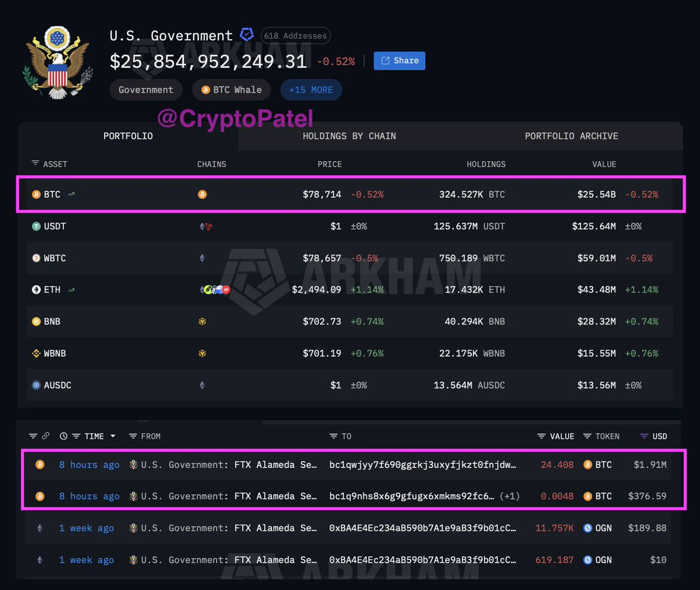Sort by the PRICE column header

(x=330, y=164)
